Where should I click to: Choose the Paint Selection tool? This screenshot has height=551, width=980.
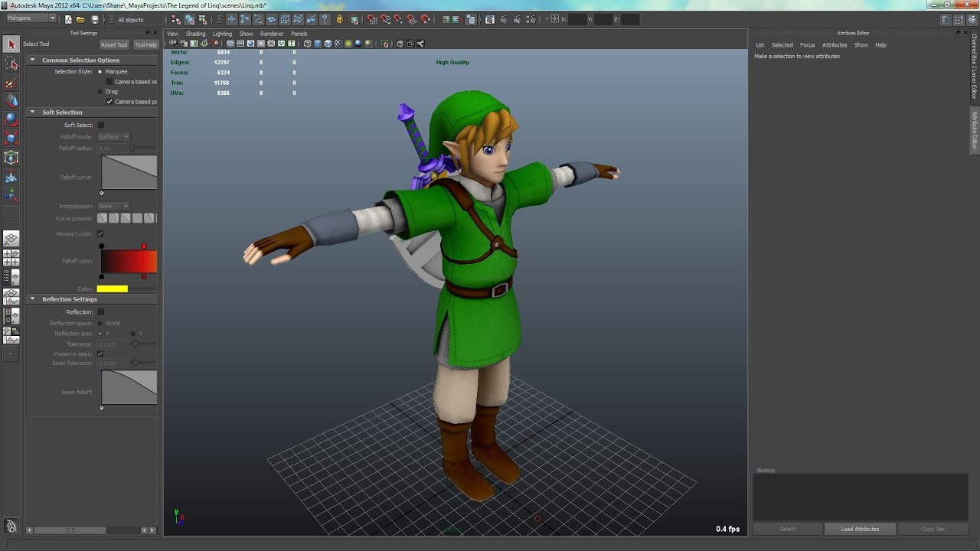tap(11, 83)
